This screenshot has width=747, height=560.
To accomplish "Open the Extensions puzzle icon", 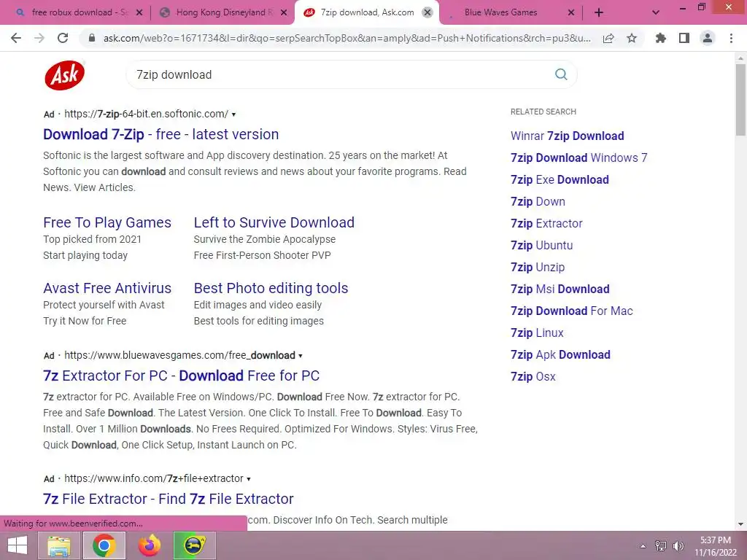I will coord(660,38).
